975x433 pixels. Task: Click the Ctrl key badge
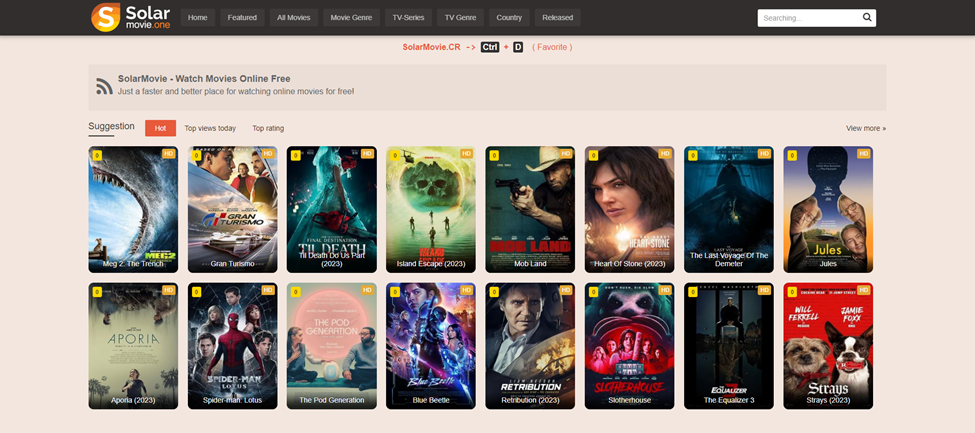(x=490, y=47)
